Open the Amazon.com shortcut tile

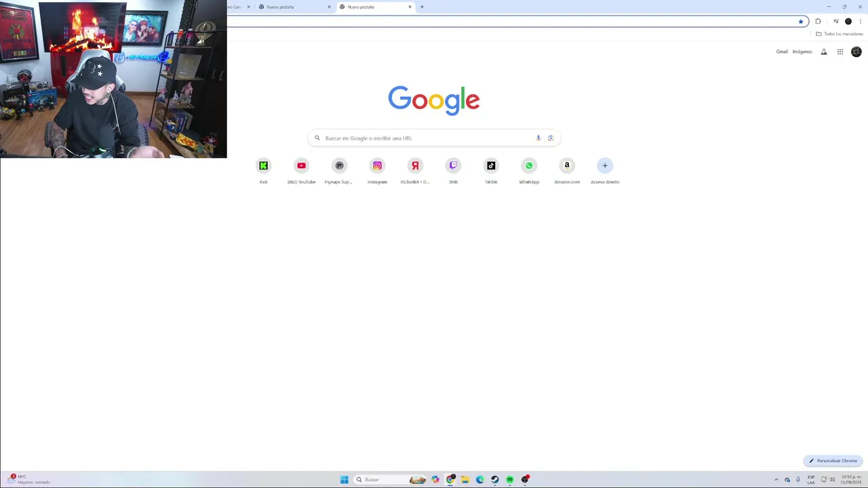567,171
